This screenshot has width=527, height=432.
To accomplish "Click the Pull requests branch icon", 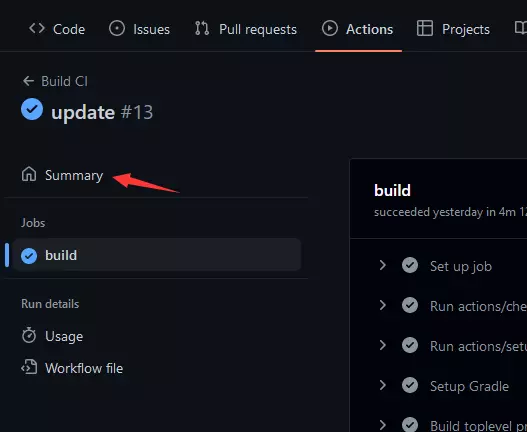I will click(x=202, y=29).
